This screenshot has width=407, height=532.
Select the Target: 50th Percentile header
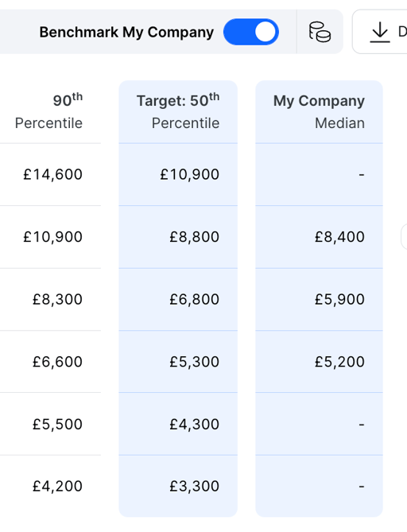(178, 111)
